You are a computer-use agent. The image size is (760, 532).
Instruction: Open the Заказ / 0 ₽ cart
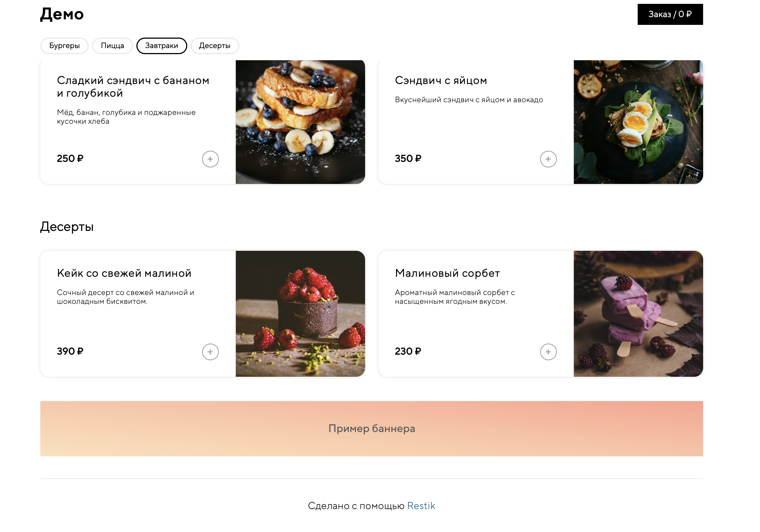tap(670, 14)
